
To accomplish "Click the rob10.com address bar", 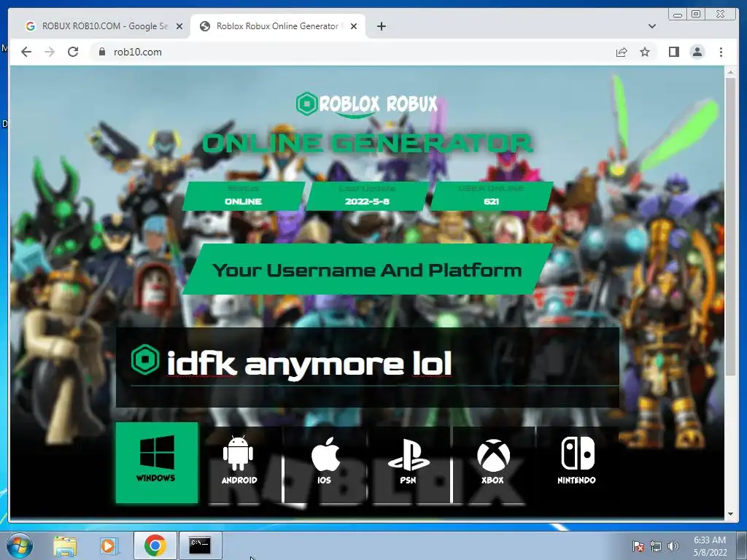I will point(350,52).
